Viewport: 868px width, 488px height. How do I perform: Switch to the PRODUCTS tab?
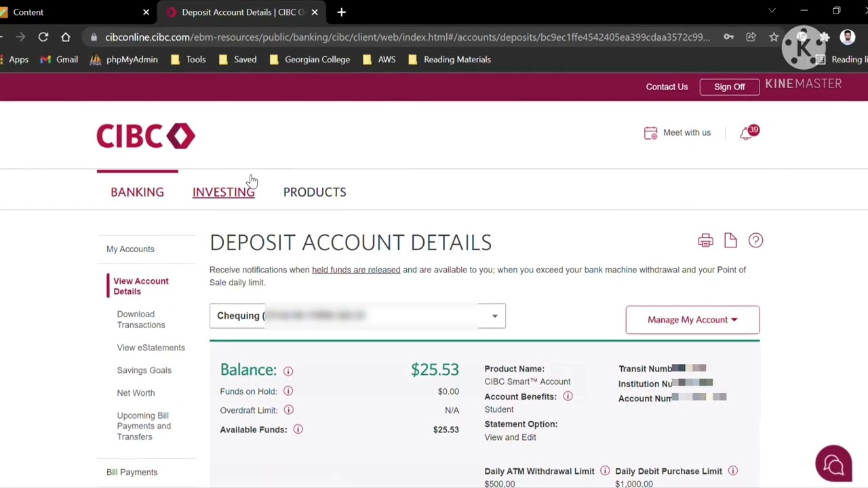315,192
